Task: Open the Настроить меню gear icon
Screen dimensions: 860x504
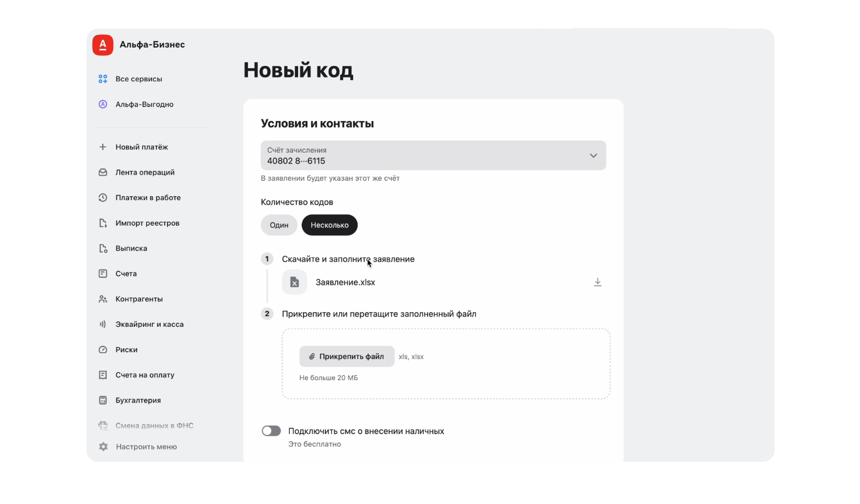Action: (x=103, y=446)
